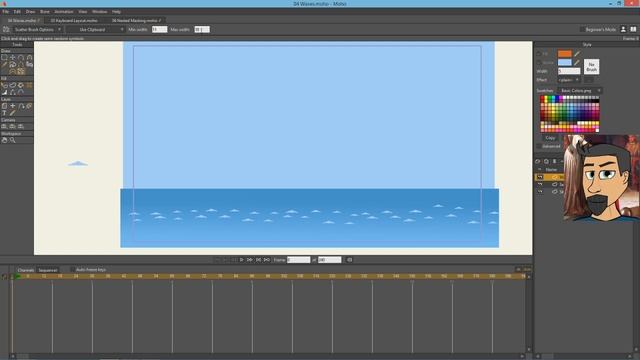This screenshot has height=360, width=640.
Task: Open the Draw menu
Action: click(x=30, y=12)
